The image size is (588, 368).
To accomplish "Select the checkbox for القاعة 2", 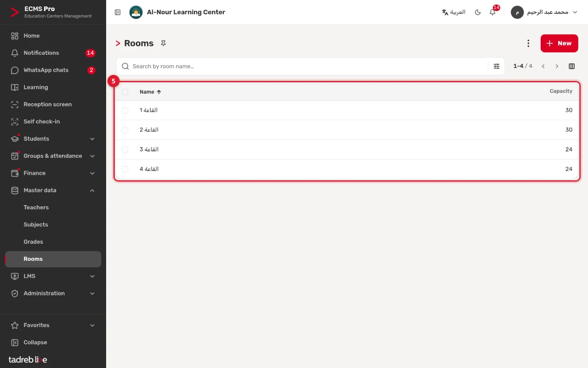I will tap(125, 130).
